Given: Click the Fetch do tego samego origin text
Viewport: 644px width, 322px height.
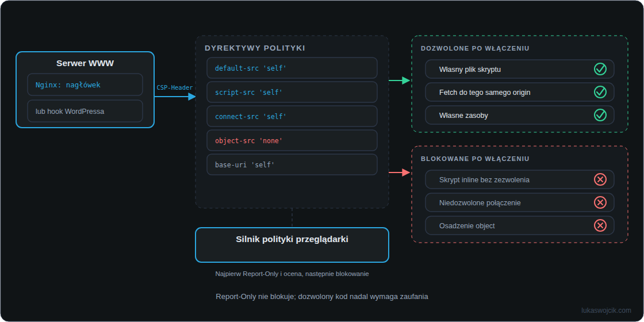Looking at the screenshot, I should [485, 93].
